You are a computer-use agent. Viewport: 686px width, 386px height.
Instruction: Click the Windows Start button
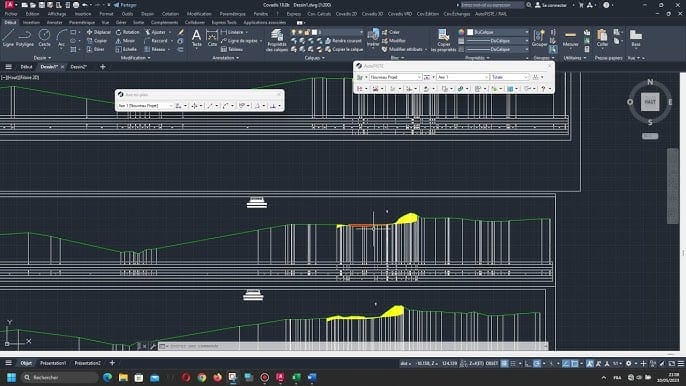coord(12,377)
